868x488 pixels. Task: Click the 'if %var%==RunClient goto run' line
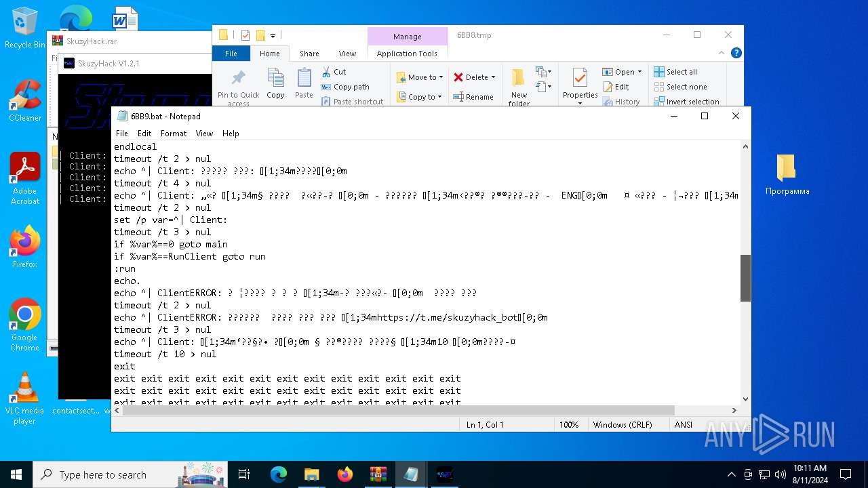pyautogui.click(x=190, y=256)
